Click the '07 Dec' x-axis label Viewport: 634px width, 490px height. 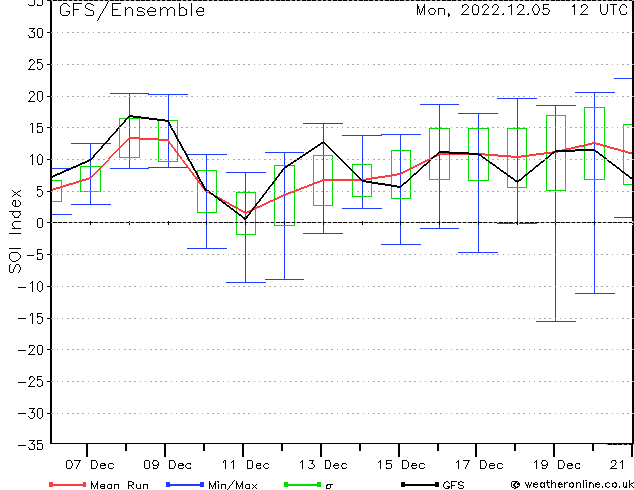(90, 465)
